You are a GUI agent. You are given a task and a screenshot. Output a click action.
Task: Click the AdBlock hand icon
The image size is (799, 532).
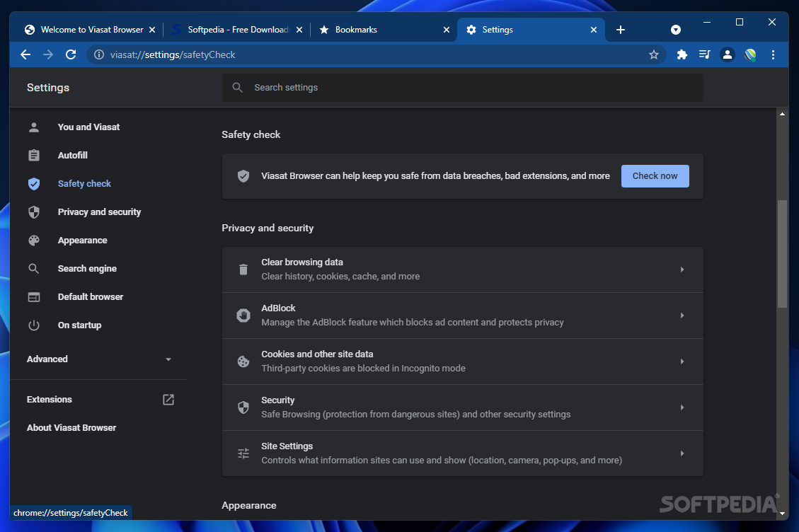243,316
